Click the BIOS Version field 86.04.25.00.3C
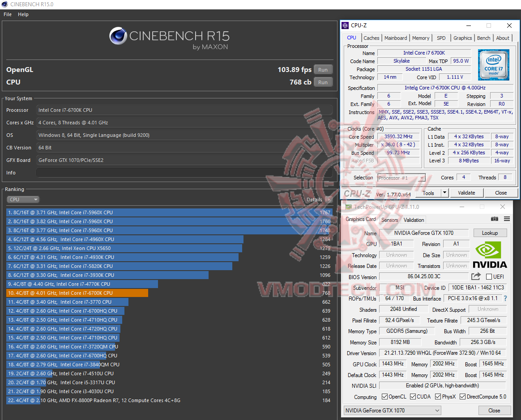Viewport: 521px width, 420px height. click(424, 276)
